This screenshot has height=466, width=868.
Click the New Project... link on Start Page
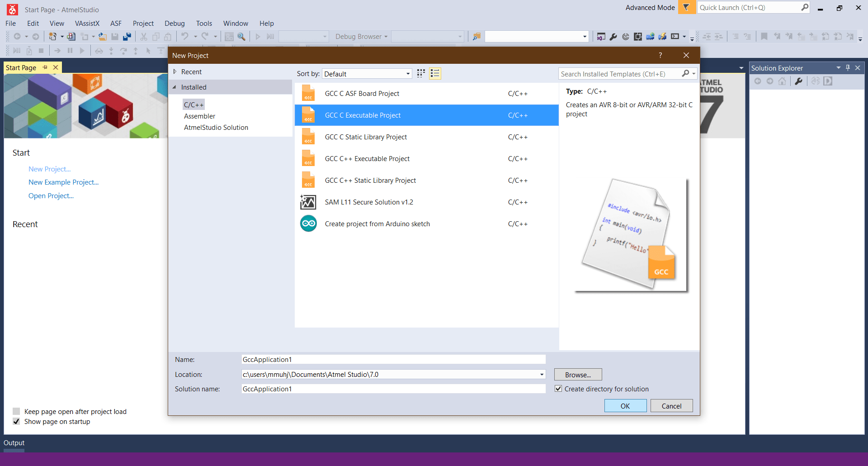(x=50, y=169)
